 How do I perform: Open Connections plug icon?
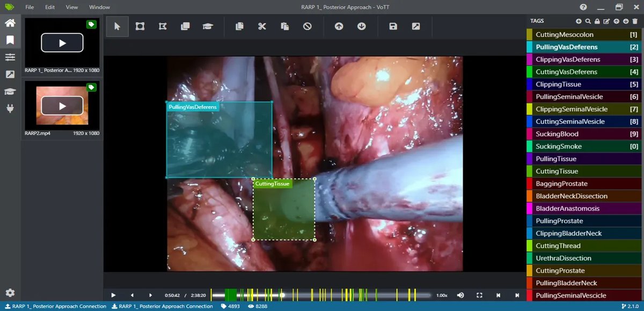[x=10, y=108]
